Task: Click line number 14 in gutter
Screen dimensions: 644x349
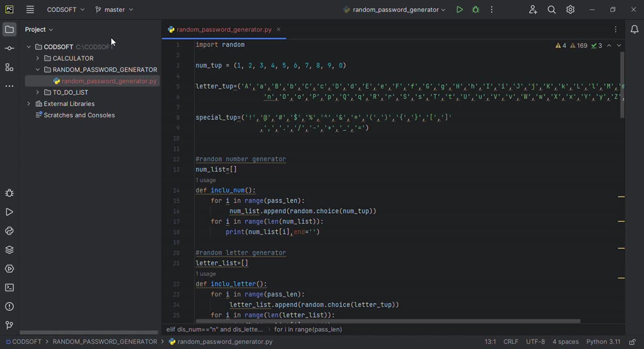Action: (x=176, y=190)
